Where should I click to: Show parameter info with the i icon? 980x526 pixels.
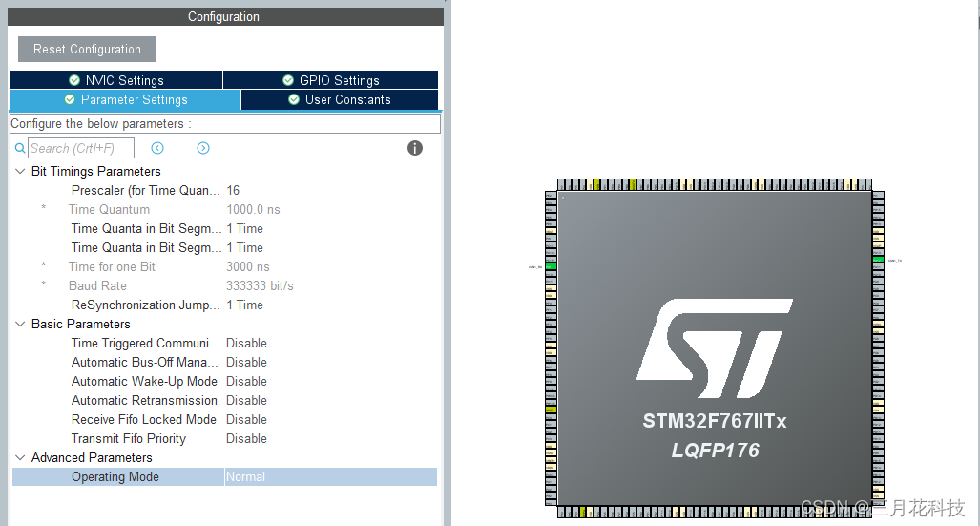click(x=415, y=148)
